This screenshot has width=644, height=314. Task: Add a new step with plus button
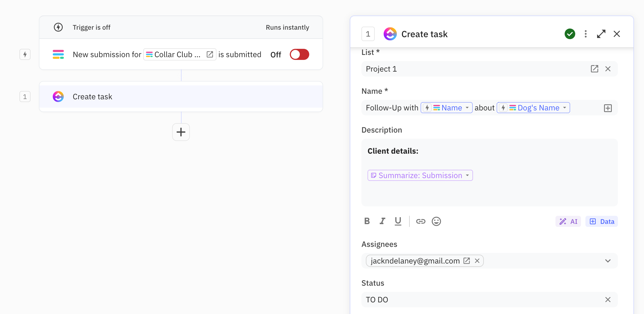[181, 132]
